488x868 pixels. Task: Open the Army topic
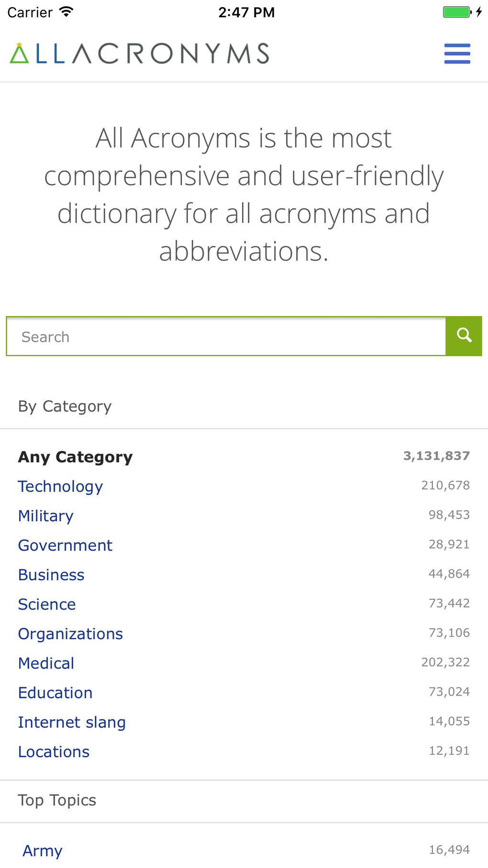(42, 850)
